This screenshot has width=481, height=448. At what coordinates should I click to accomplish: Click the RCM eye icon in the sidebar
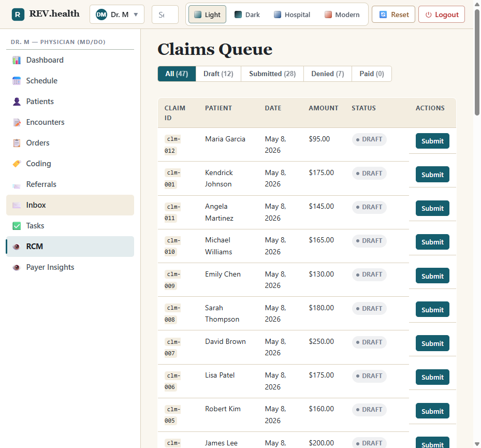[17, 247]
